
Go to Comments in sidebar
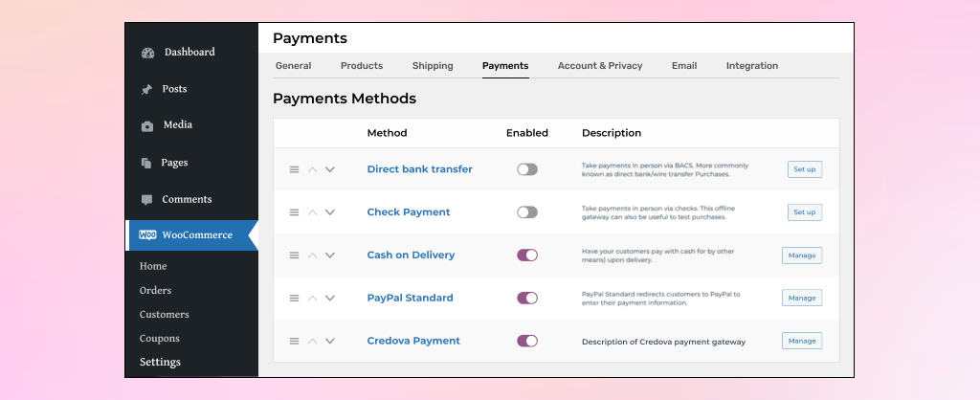click(x=187, y=199)
